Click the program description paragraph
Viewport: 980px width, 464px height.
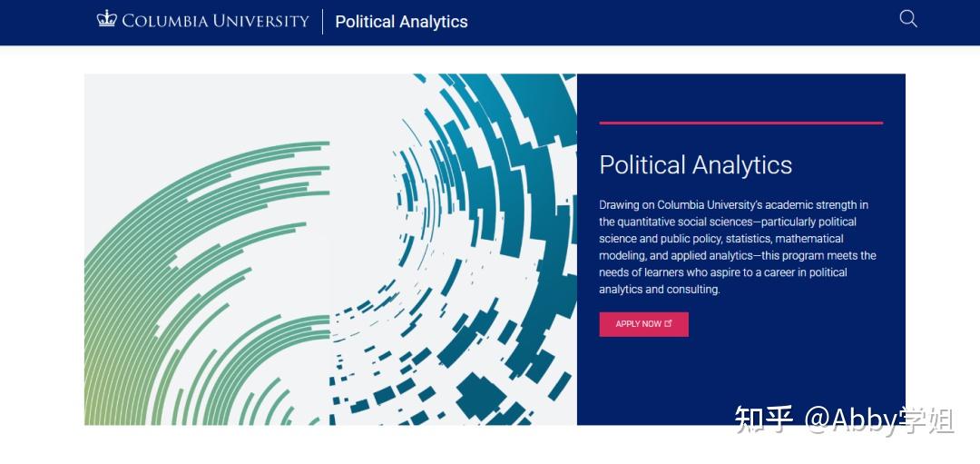click(x=737, y=247)
